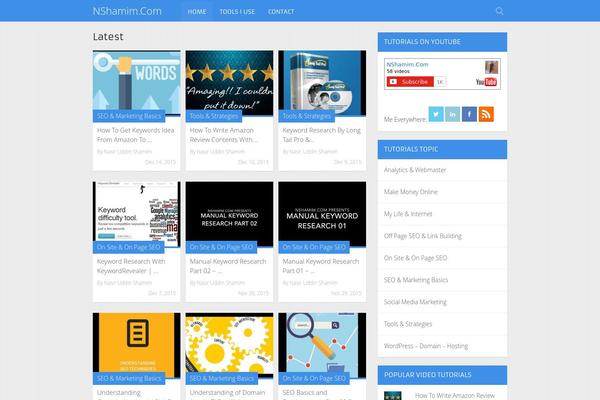Open Manual Keyword Research 01 thumbnail
The width and height of the screenshot is (600, 400).
322,212
